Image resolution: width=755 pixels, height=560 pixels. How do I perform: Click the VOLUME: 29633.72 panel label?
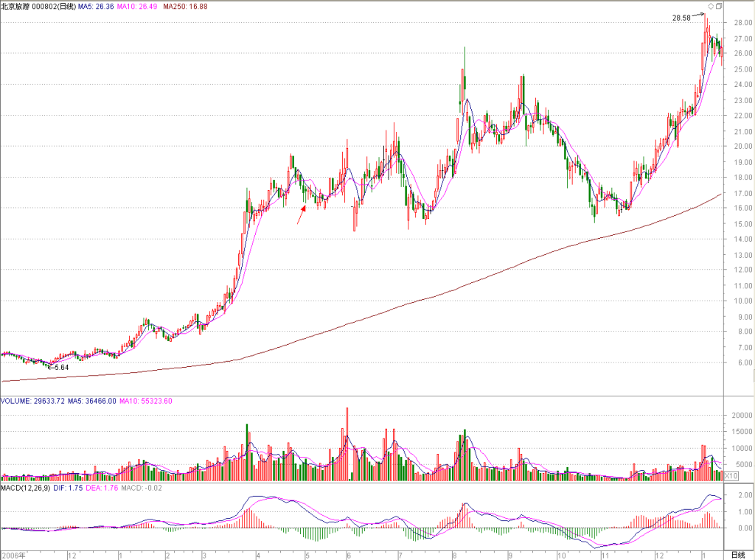(x=32, y=401)
